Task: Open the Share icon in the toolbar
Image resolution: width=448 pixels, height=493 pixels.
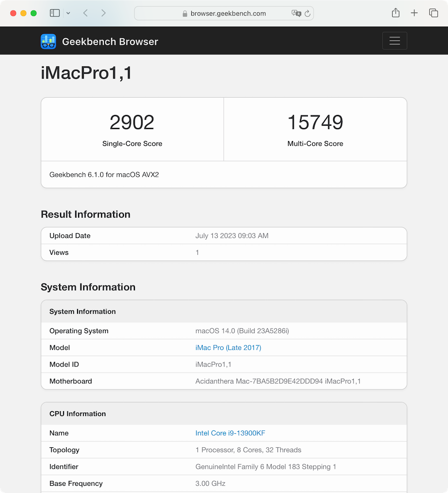Action: click(x=396, y=13)
